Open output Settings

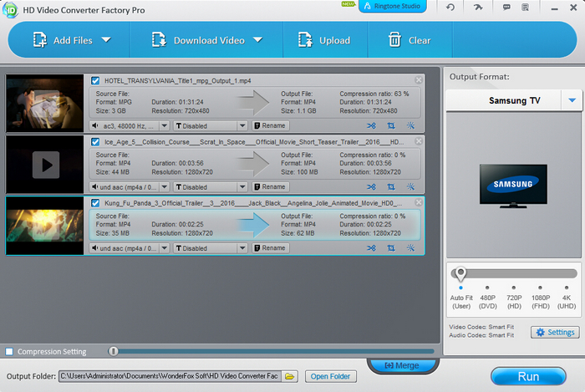[x=555, y=332]
